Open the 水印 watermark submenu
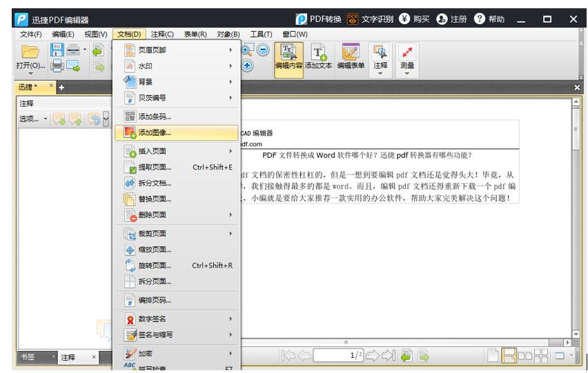 pos(176,66)
